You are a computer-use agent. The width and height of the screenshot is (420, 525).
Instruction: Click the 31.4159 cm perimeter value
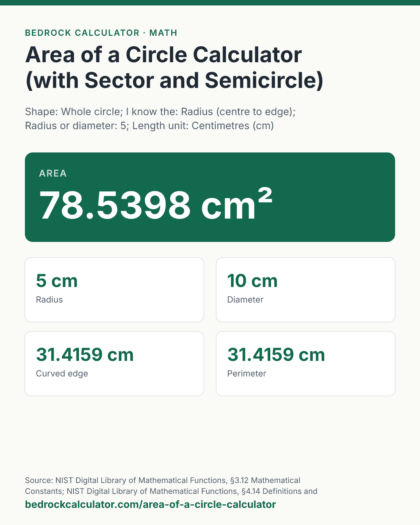coord(276,355)
